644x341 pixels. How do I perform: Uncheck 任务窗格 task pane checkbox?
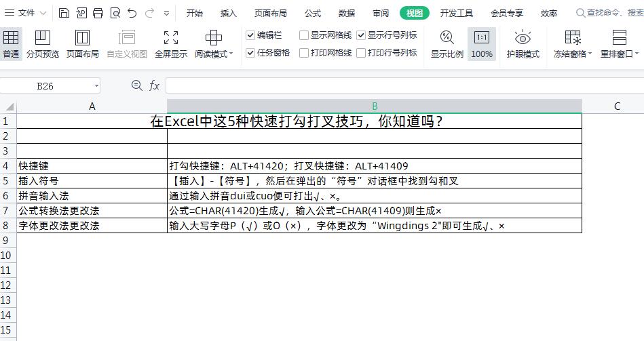pyautogui.click(x=250, y=53)
